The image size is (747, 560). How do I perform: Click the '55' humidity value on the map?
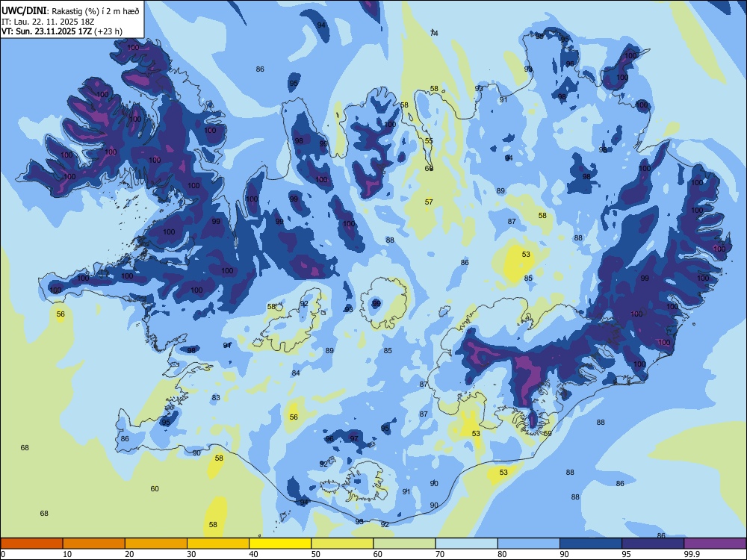(429, 140)
